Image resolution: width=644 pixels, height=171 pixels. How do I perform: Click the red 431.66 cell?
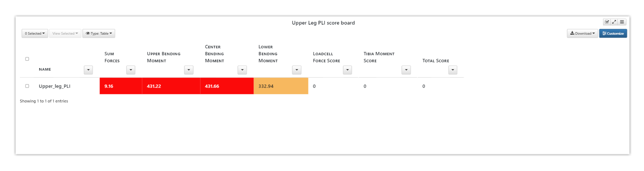(227, 86)
